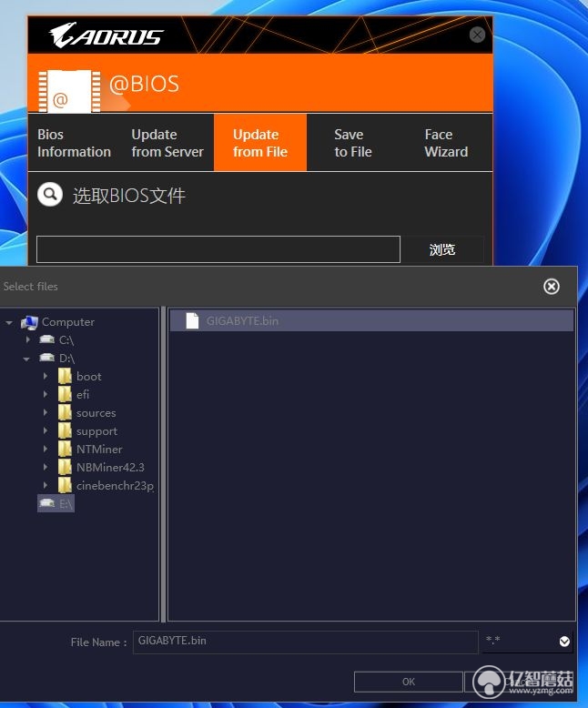Click the AORUS logo in the header
Viewport: 588px width, 708px height.
coord(106,35)
